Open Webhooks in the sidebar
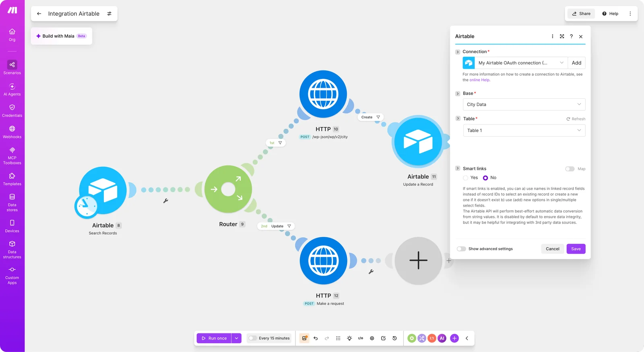The image size is (644, 352). pos(12,132)
